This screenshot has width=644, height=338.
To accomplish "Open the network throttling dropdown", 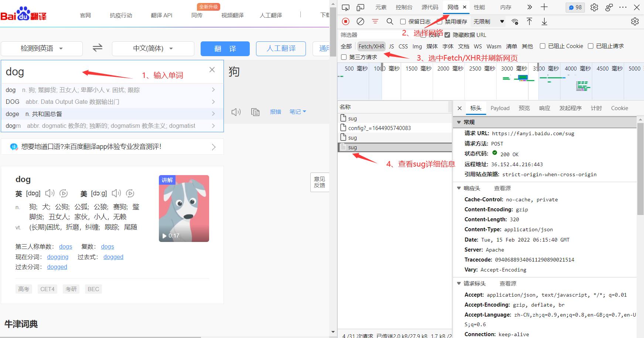I will (x=489, y=22).
